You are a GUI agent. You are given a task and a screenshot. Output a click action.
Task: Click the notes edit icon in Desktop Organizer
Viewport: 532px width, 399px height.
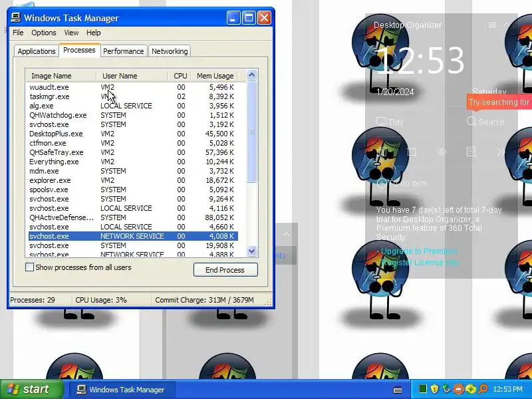pos(471,152)
